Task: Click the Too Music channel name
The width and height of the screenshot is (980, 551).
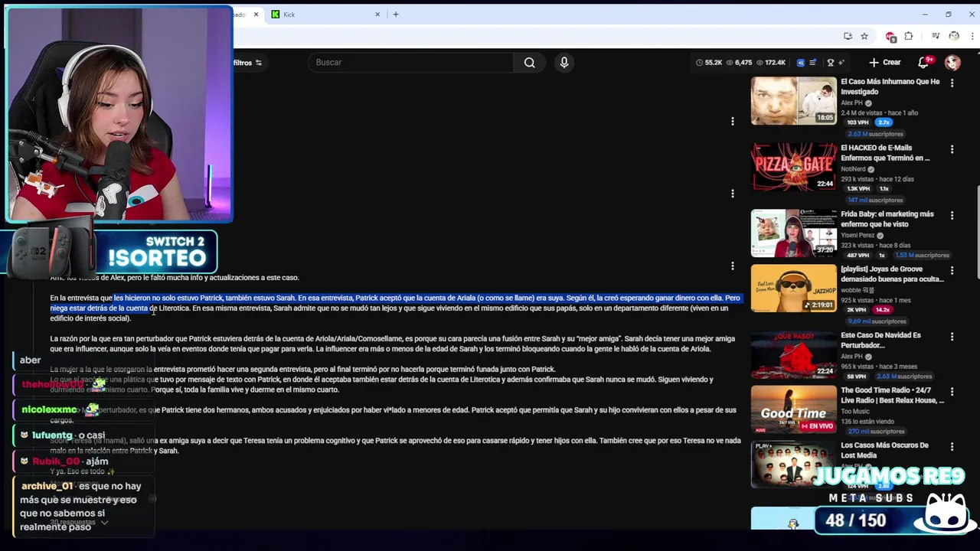Action: click(854, 412)
